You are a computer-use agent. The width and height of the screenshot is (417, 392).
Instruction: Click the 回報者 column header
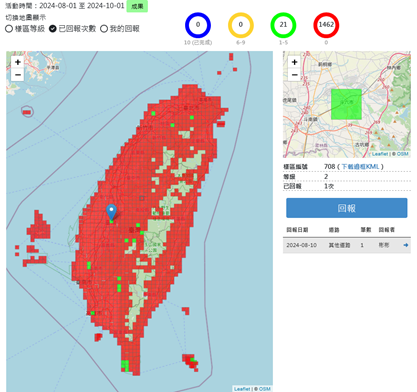[387, 230]
